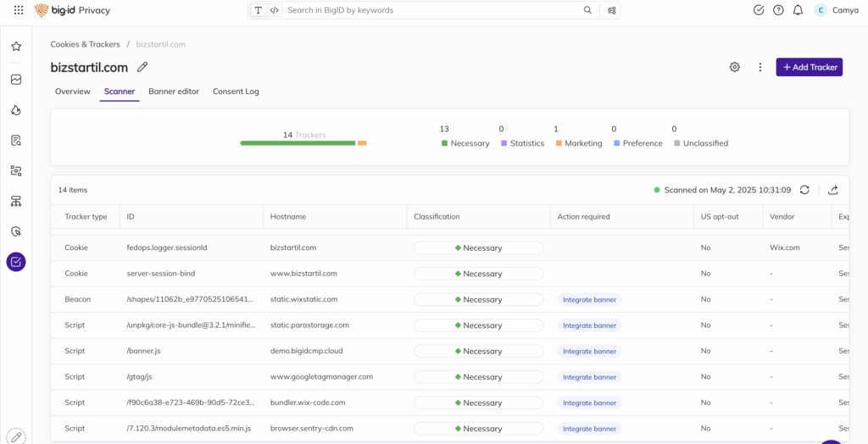Click Integrate banner for /banner.js row
Image resolution: width=868 pixels, height=444 pixels.
(x=589, y=351)
